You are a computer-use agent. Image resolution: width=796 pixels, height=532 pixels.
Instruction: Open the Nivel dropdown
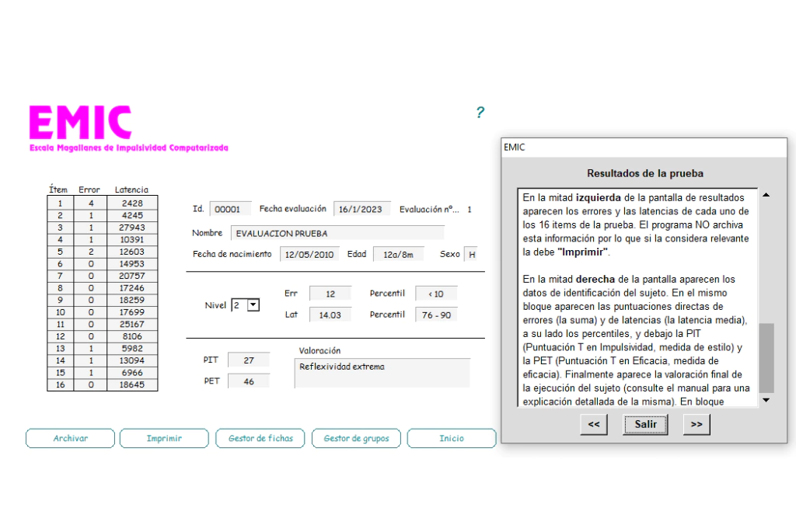point(253,305)
